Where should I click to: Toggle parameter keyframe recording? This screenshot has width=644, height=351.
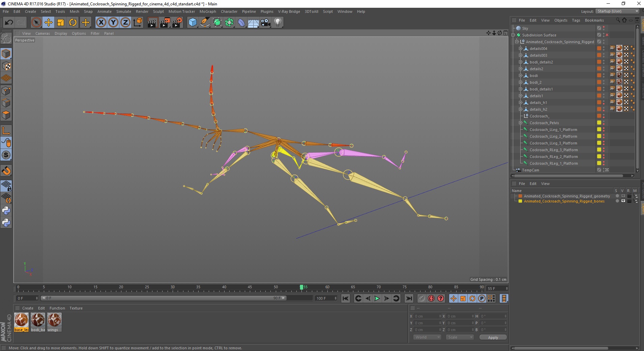tap(482, 298)
